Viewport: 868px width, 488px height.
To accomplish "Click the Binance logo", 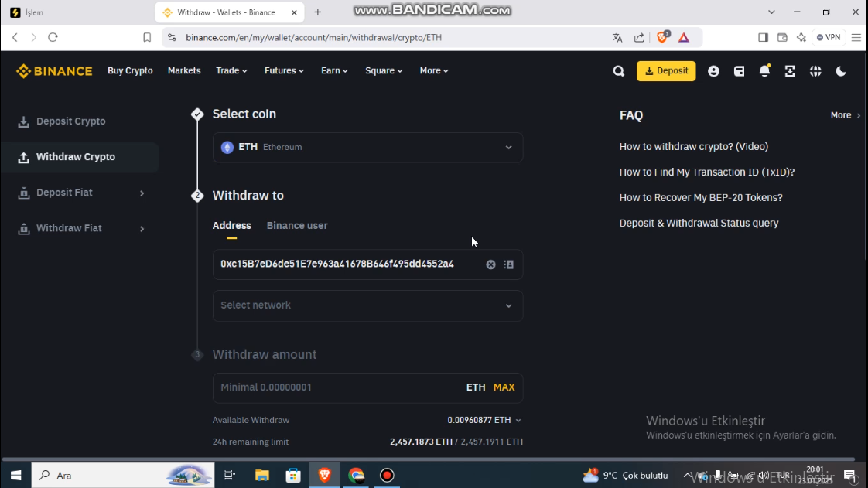I will click(x=54, y=71).
